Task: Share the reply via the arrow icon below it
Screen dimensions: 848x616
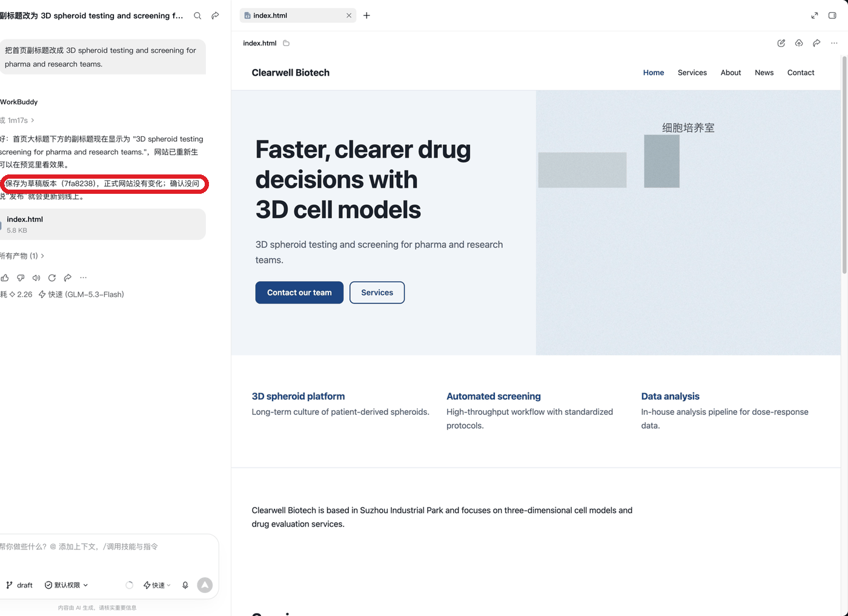Action: pyautogui.click(x=68, y=278)
